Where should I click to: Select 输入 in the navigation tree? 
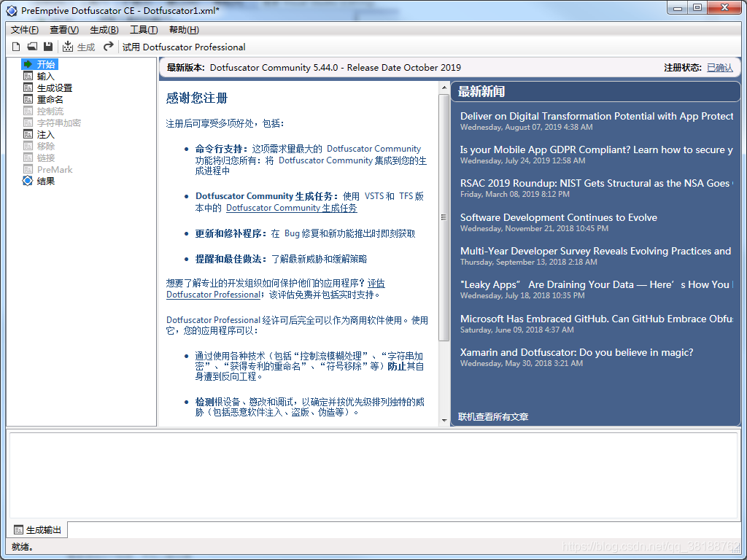point(46,76)
